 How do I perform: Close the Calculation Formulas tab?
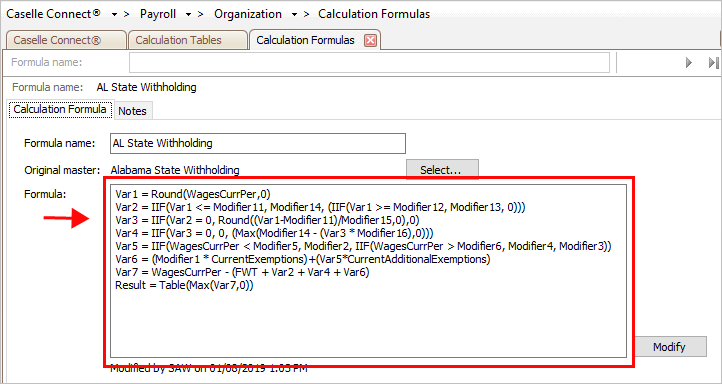click(x=370, y=41)
